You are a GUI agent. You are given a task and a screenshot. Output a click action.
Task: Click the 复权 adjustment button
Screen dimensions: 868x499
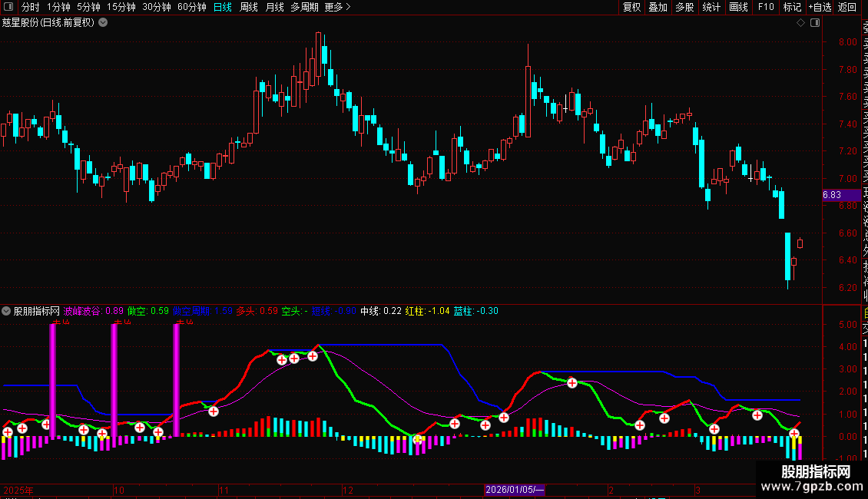point(631,7)
